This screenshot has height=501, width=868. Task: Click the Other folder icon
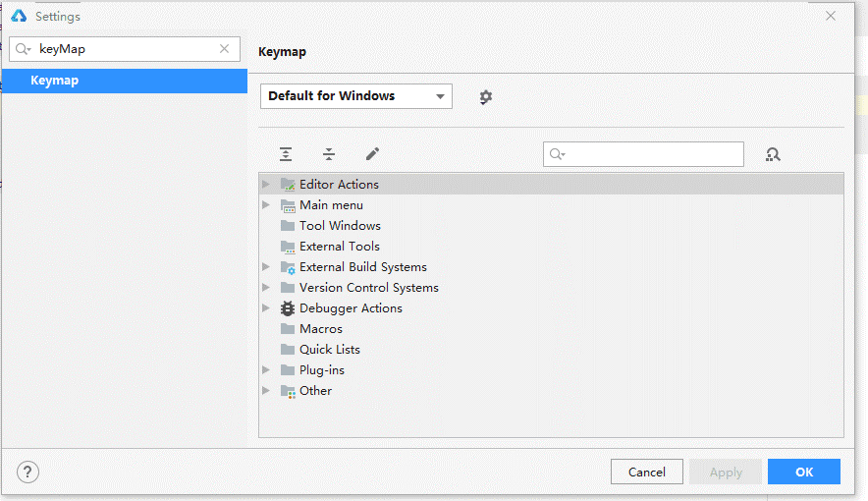click(288, 391)
